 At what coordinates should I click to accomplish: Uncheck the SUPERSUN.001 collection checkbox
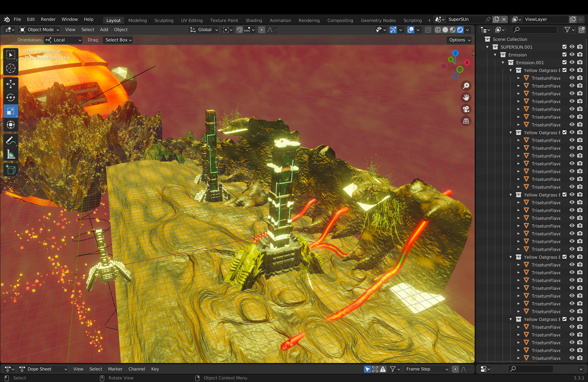coord(564,47)
